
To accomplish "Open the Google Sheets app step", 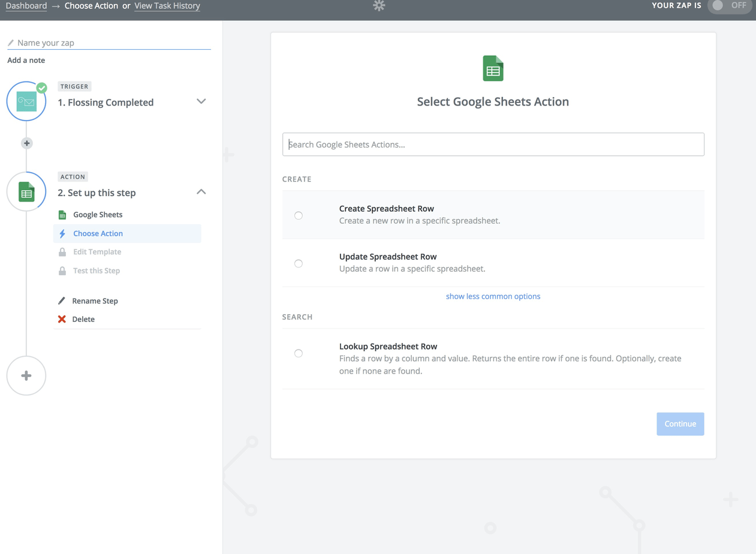I will click(98, 215).
